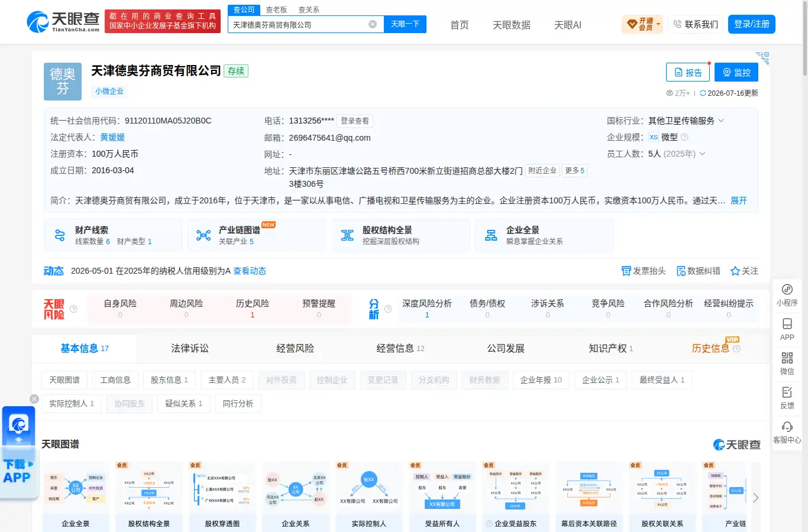The image size is (808, 532).
Task: Select the 工商信息 sub-section button
Action: pyautogui.click(x=115, y=380)
